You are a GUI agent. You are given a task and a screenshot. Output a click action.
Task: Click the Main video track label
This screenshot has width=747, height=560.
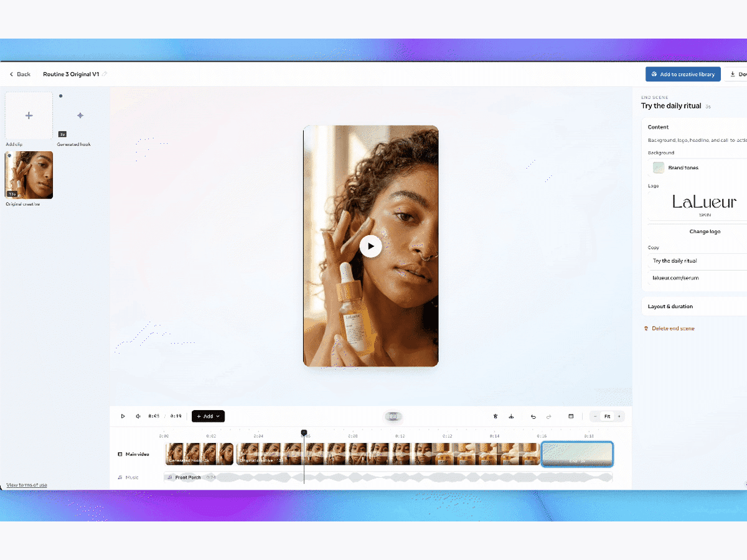138,454
